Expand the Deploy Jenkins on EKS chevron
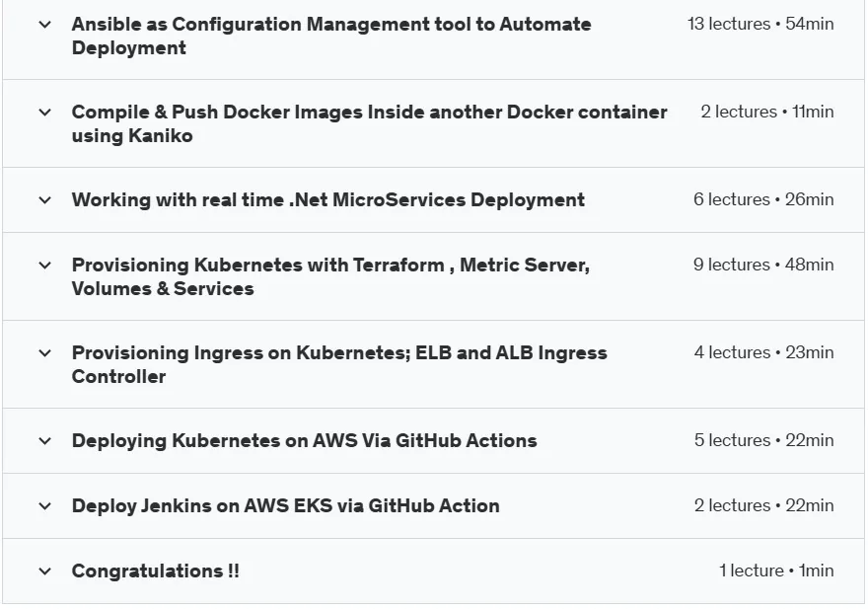The image size is (868, 609). click(44, 506)
